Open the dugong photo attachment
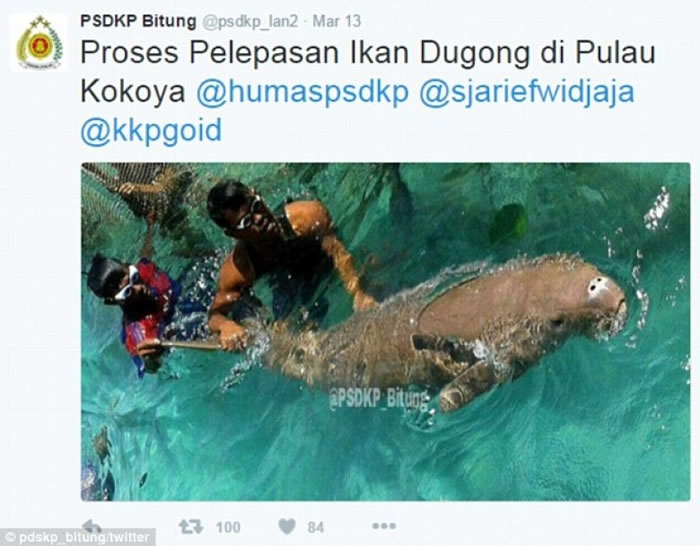 (x=385, y=332)
